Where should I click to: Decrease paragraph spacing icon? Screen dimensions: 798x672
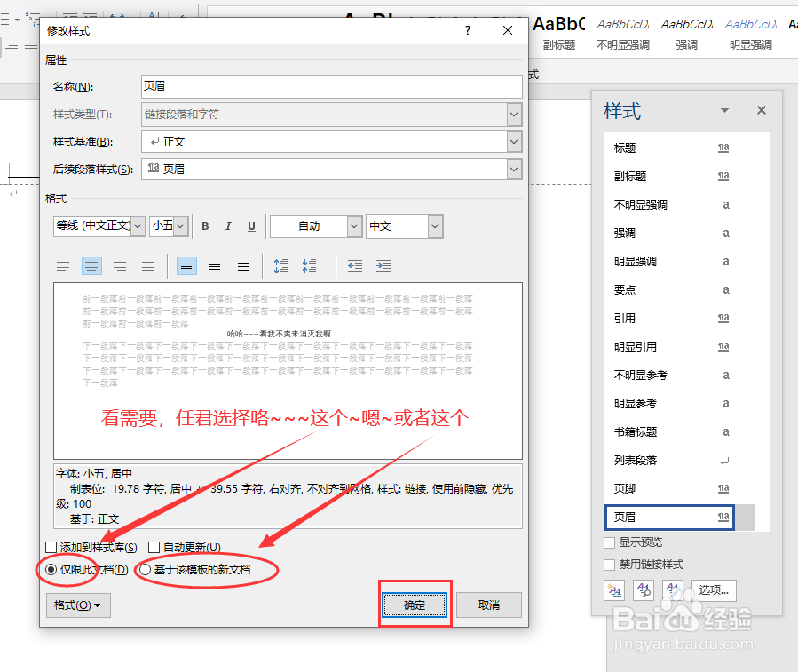[309, 266]
